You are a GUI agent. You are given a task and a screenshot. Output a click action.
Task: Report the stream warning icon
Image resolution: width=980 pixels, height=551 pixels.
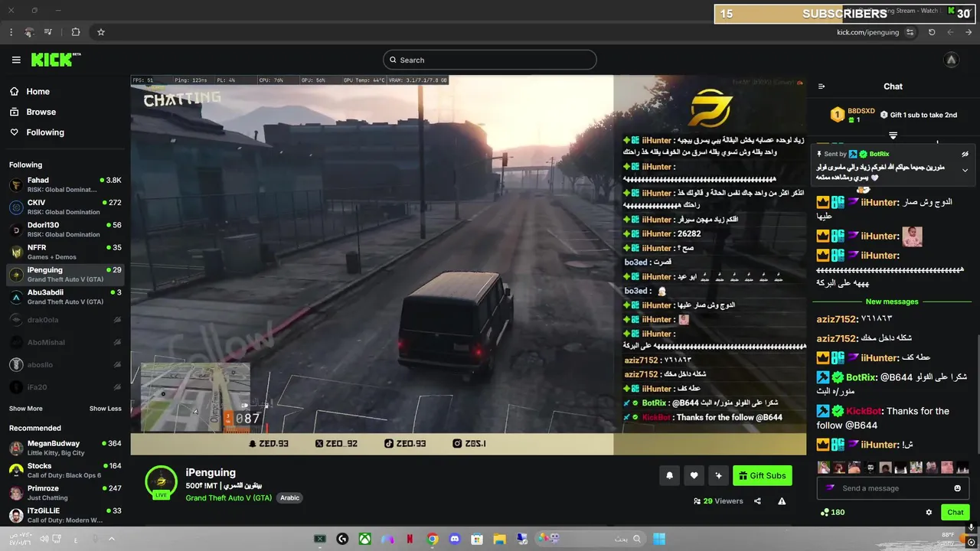click(782, 501)
